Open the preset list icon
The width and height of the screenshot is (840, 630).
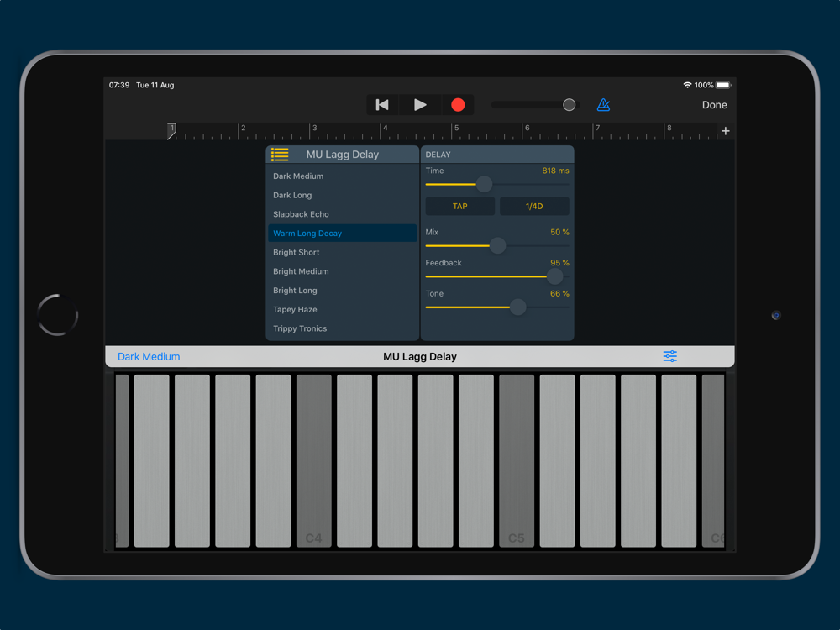pyautogui.click(x=280, y=155)
